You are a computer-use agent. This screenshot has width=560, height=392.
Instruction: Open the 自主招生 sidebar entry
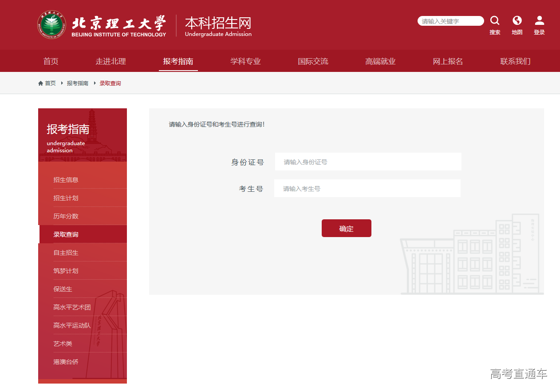(x=65, y=252)
